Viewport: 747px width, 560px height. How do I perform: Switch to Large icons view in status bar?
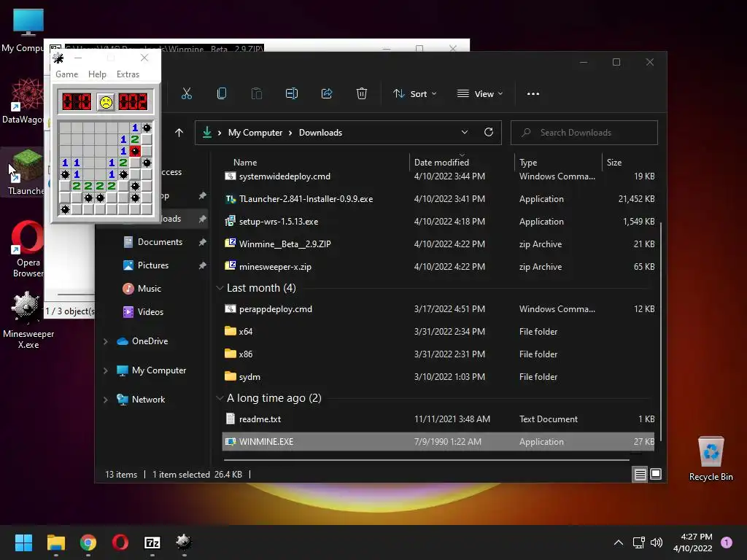pyautogui.click(x=656, y=474)
